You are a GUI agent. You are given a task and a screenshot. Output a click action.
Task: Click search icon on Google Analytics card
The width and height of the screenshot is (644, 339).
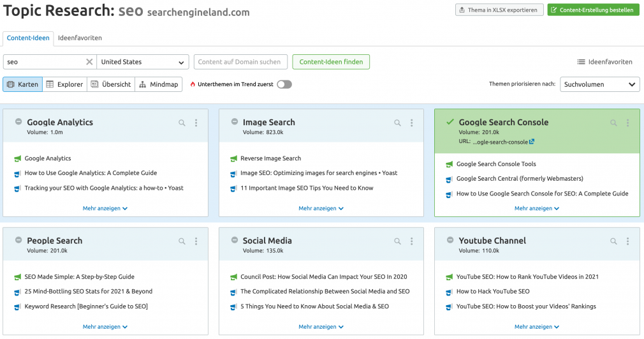click(182, 123)
